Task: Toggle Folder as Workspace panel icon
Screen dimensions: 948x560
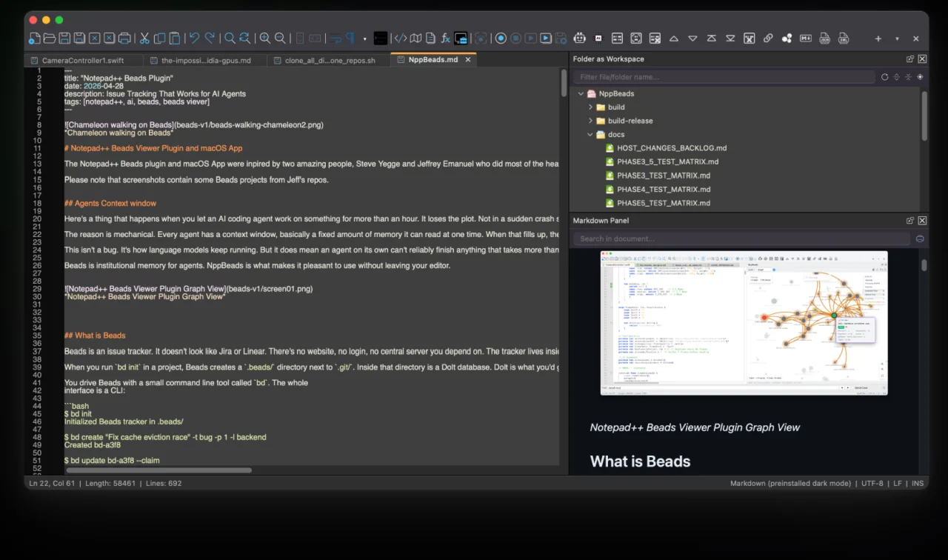Action: (461, 39)
